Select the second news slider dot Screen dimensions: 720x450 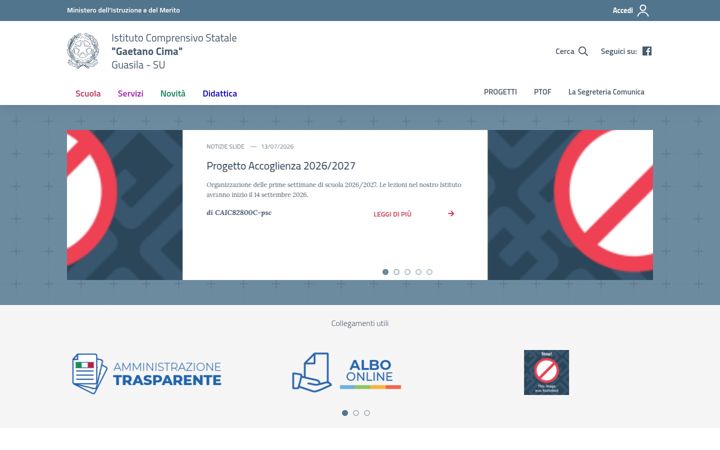pyautogui.click(x=396, y=272)
